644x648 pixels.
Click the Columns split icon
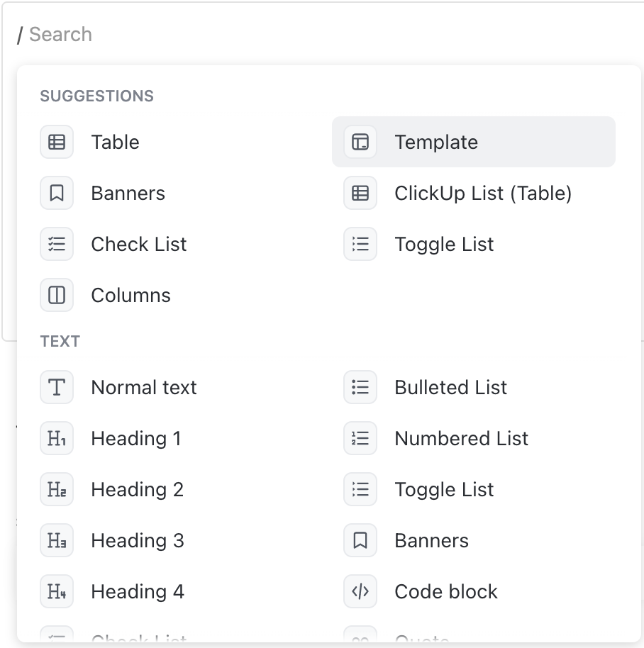click(x=57, y=295)
